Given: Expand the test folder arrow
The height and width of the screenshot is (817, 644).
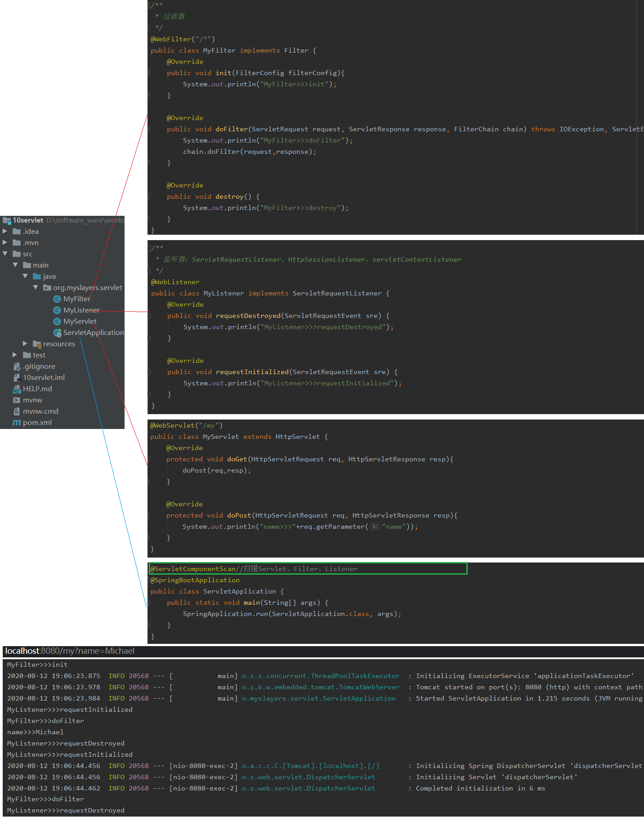Looking at the screenshot, I should [x=15, y=355].
